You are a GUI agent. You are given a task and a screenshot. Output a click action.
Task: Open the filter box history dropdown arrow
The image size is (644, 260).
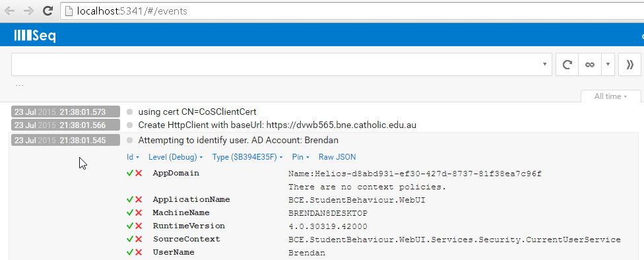pos(544,65)
